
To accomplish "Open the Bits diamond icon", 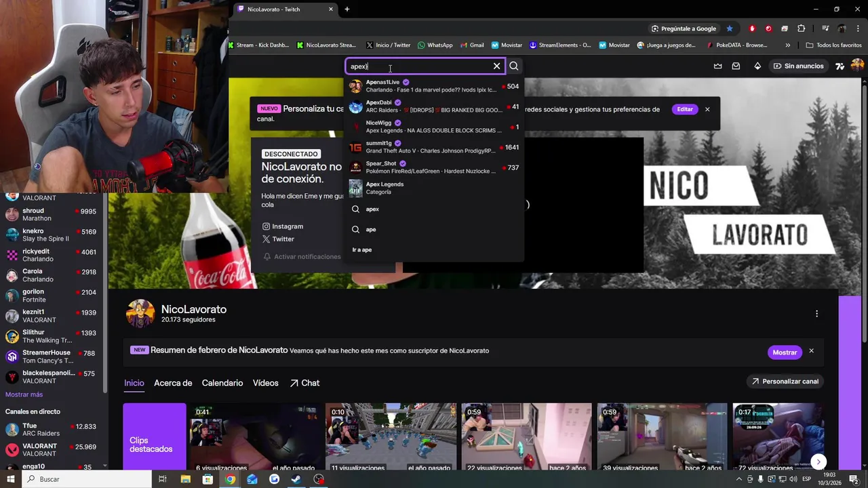I will (x=757, y=66).
